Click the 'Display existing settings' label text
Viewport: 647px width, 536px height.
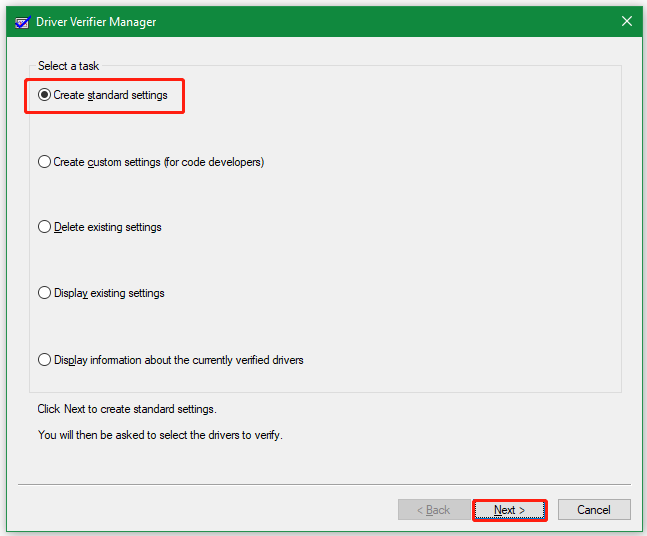tap(109, 293)
